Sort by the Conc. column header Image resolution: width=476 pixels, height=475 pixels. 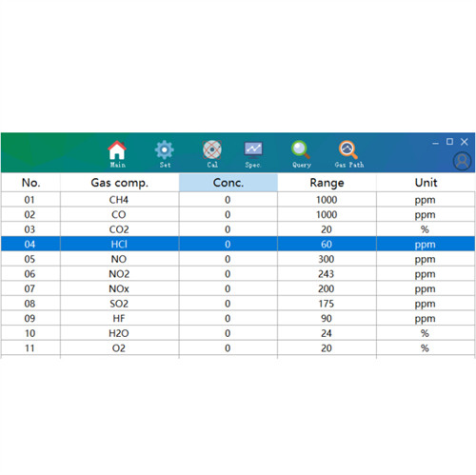point(228,183)
